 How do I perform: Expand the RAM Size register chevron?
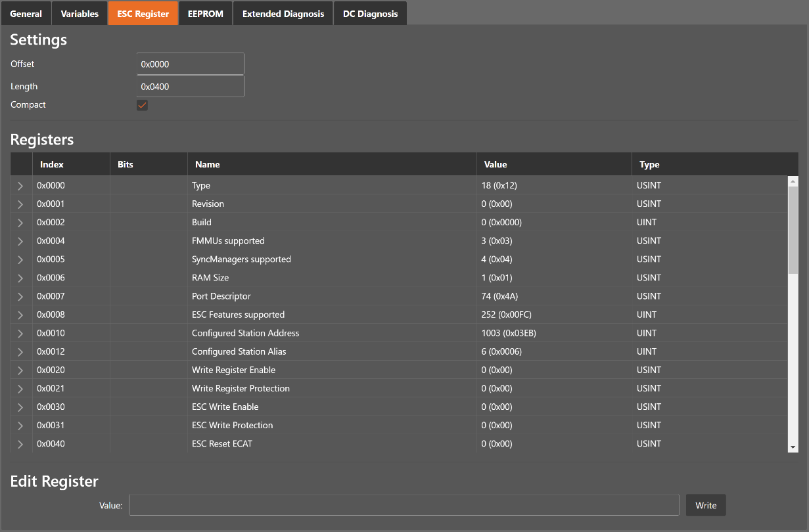20,278
